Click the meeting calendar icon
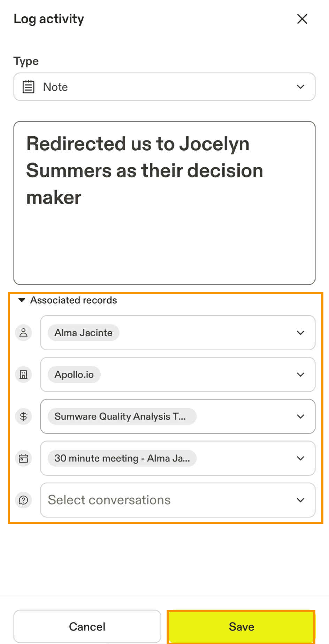Image resolution: width=329 pixels, height=644 pixels. [23, 458]
